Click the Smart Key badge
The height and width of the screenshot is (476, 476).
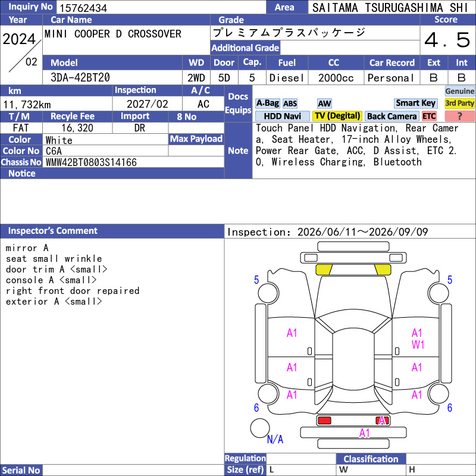pos(415,104)
